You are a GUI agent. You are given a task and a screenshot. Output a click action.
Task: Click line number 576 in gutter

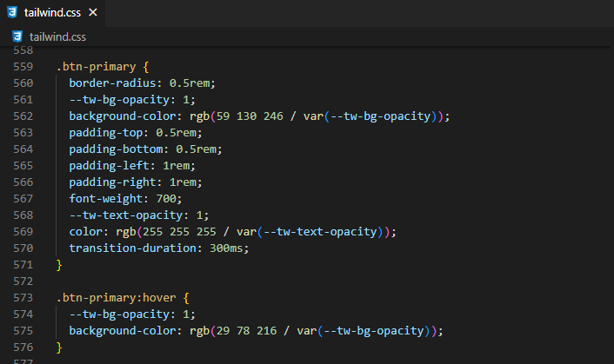(x=23, y=347)
